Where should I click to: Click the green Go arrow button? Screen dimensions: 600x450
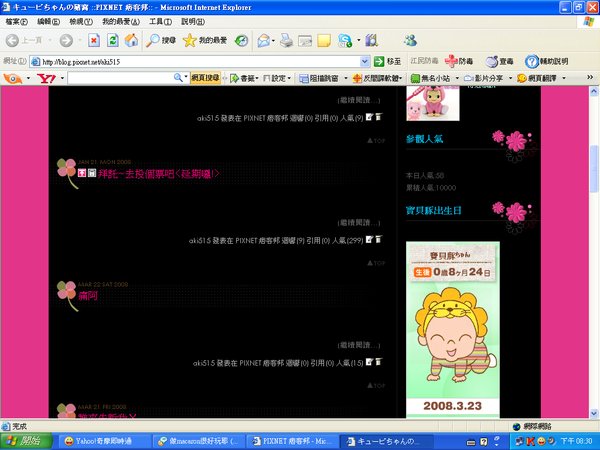[x=379, y=61]
